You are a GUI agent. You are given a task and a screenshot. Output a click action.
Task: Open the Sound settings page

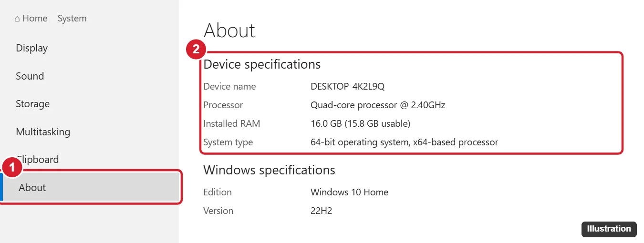point(30,76)
